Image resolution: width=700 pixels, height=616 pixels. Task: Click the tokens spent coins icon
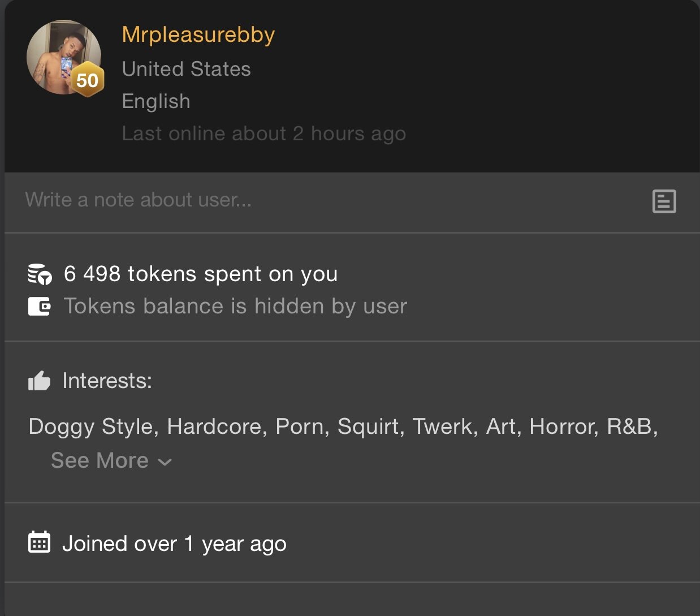[x=40, y=274]
